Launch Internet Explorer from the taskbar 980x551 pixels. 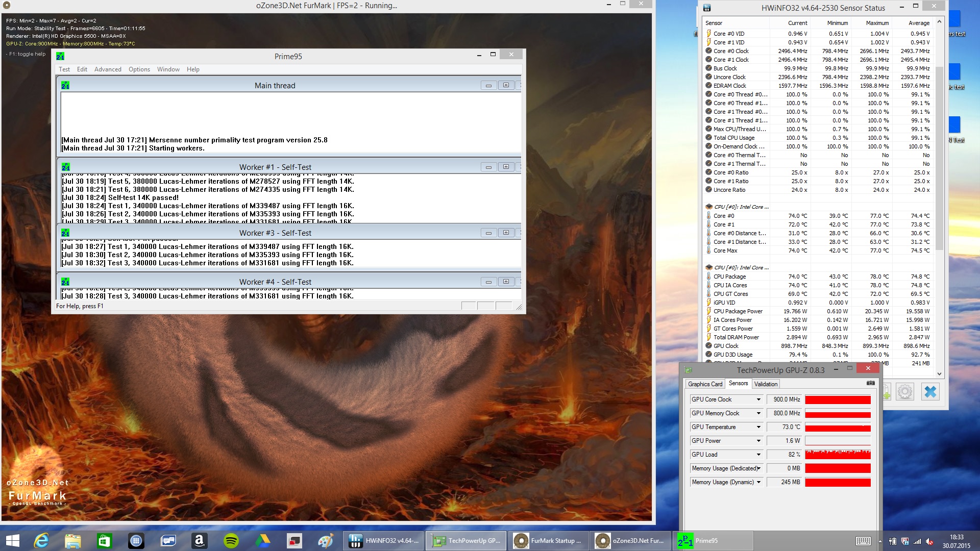tap(41, 541)
